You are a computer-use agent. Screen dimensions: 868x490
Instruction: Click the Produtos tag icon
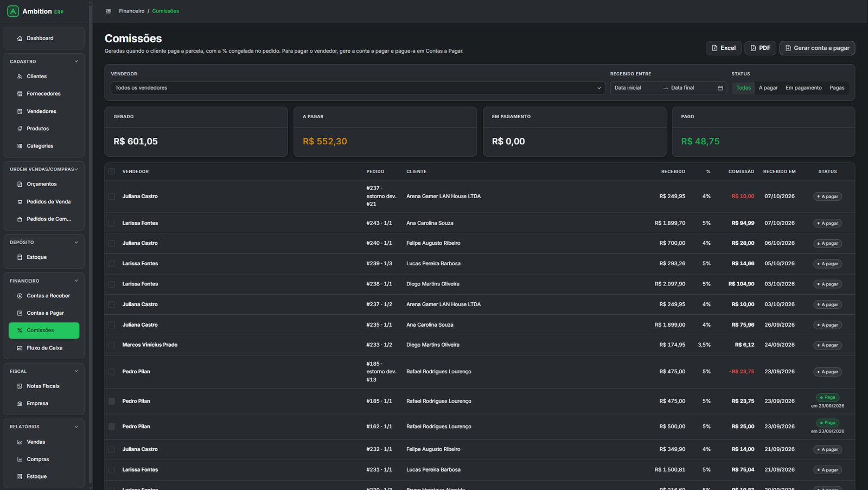pos(20,129)
